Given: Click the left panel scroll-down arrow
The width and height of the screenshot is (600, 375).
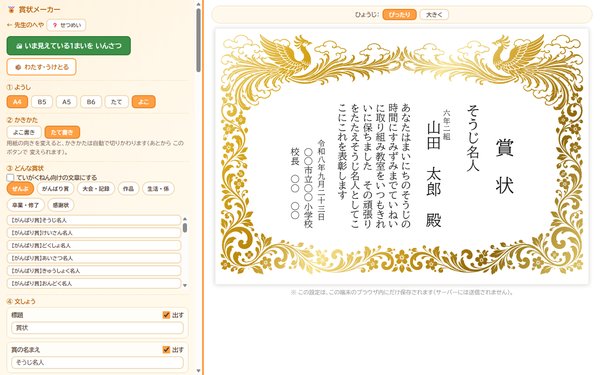Looking at the screenshot, I should 198,371.
